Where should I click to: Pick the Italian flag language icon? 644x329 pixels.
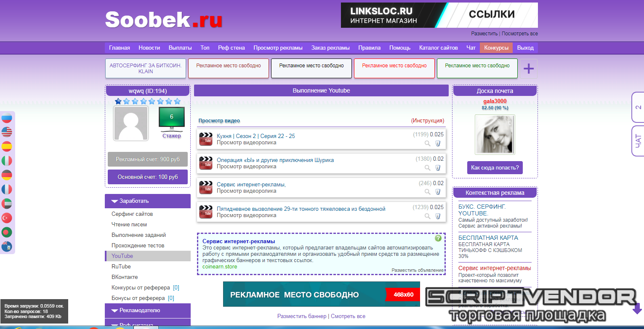(x=7, y=161)
